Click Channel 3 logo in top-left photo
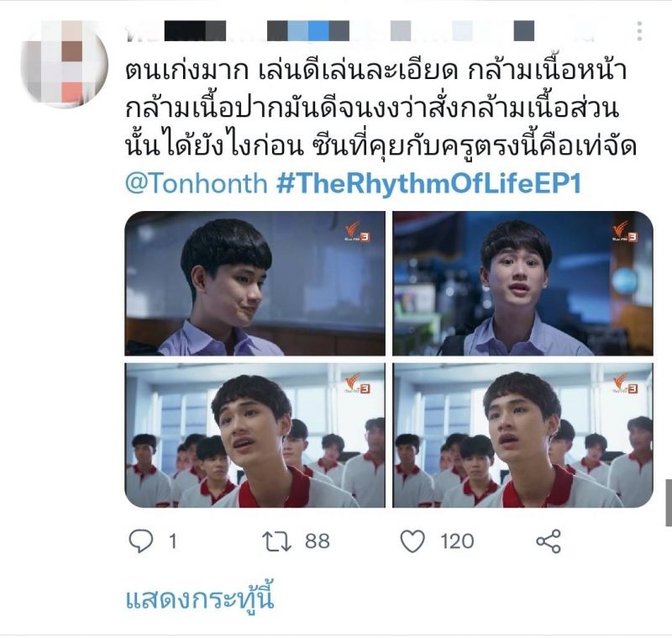672x638 pixels. click(358, 232)
